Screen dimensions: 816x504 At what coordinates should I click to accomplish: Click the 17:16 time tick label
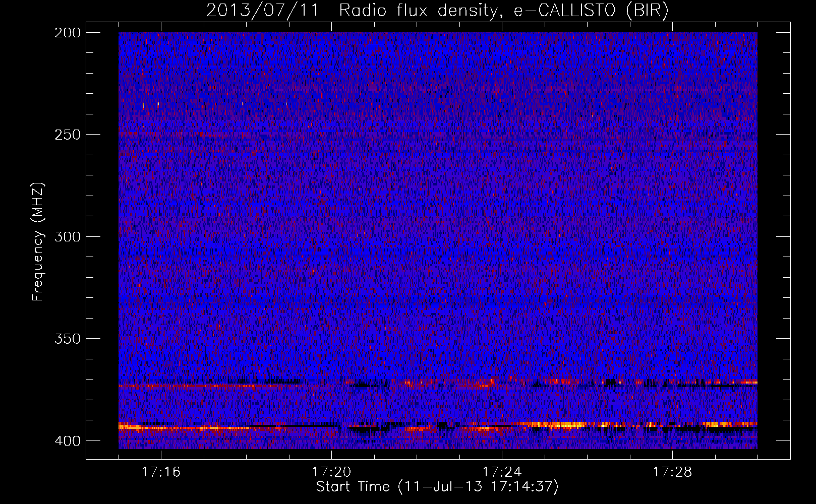[161, 472]
